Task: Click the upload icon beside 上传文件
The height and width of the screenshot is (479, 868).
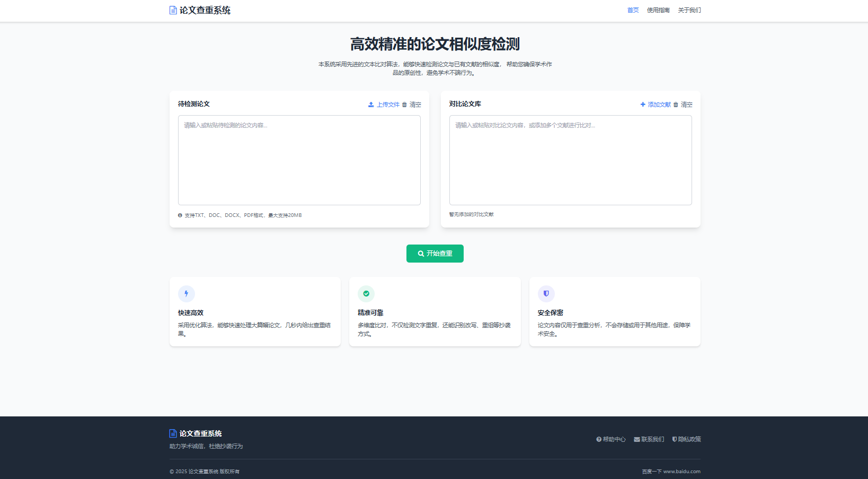Action: tap(371, 104)
